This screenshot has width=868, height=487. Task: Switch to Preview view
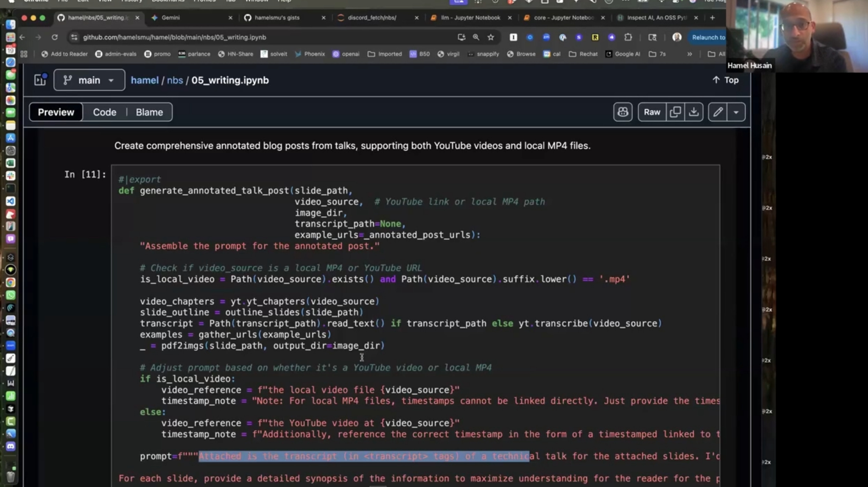(56, 112)
